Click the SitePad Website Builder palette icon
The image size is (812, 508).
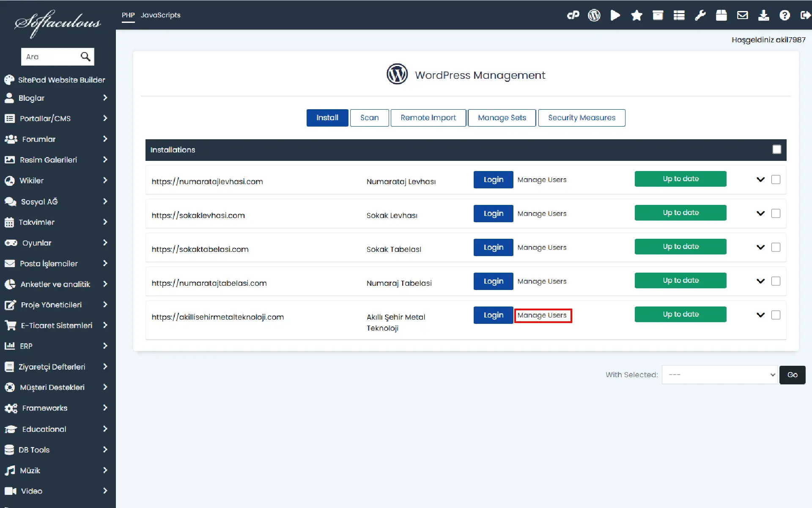pyautogui.click(x=9, y=80)
